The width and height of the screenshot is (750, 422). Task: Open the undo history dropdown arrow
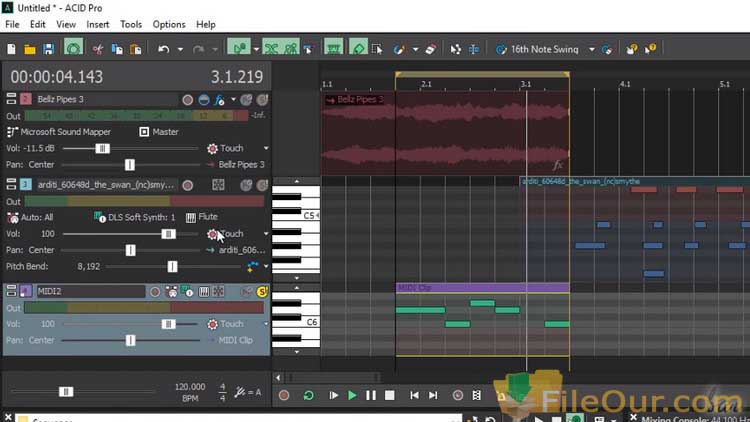[180, 49]
